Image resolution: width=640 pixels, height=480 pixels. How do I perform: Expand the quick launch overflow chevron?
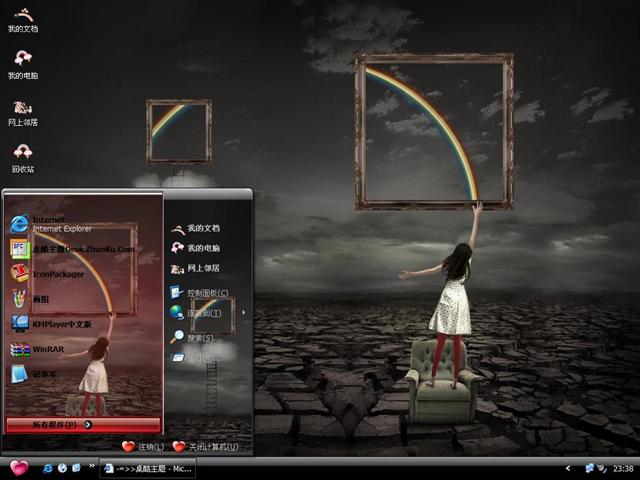point(92,467)
